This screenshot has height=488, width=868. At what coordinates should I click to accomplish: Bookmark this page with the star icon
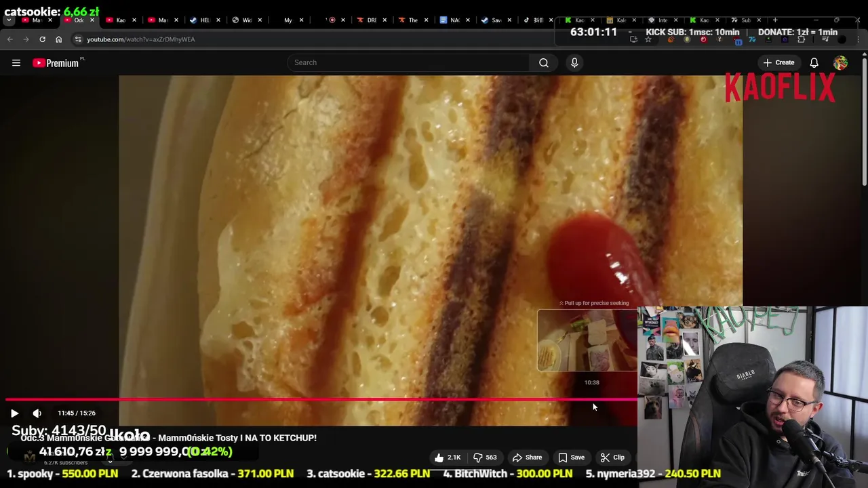[648, 39]
